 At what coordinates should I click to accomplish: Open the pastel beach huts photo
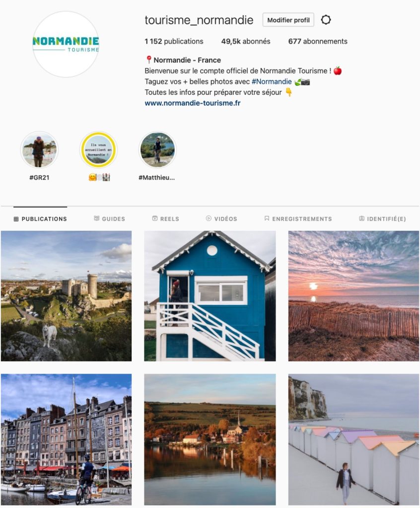coord(353,440)
